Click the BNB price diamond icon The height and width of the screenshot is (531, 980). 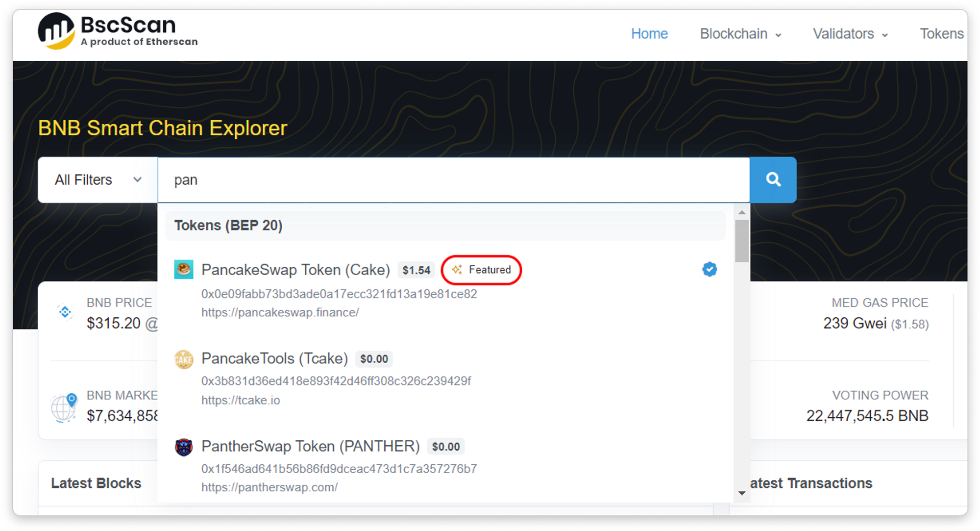pyautogui.click(x=65, y=312)
